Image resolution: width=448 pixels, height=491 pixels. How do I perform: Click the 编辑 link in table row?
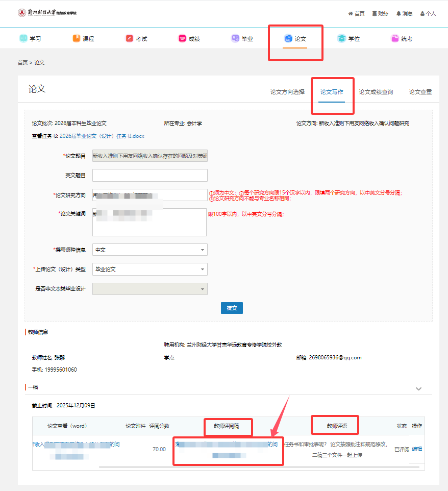417,449
